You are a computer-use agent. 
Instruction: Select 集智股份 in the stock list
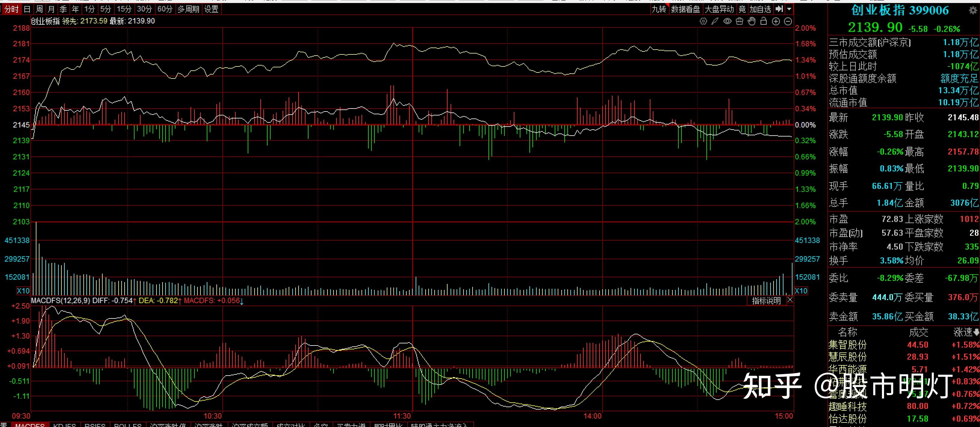click(x=847, y=345)
